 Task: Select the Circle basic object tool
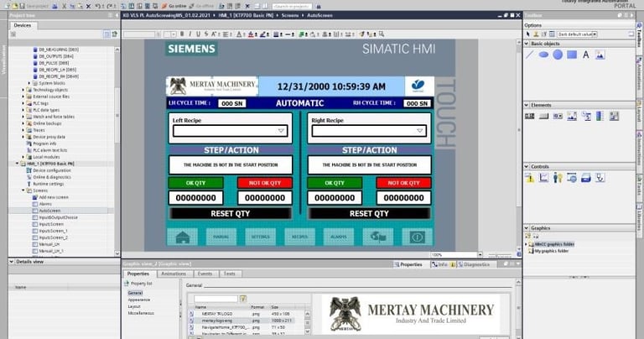click(558, 55)
